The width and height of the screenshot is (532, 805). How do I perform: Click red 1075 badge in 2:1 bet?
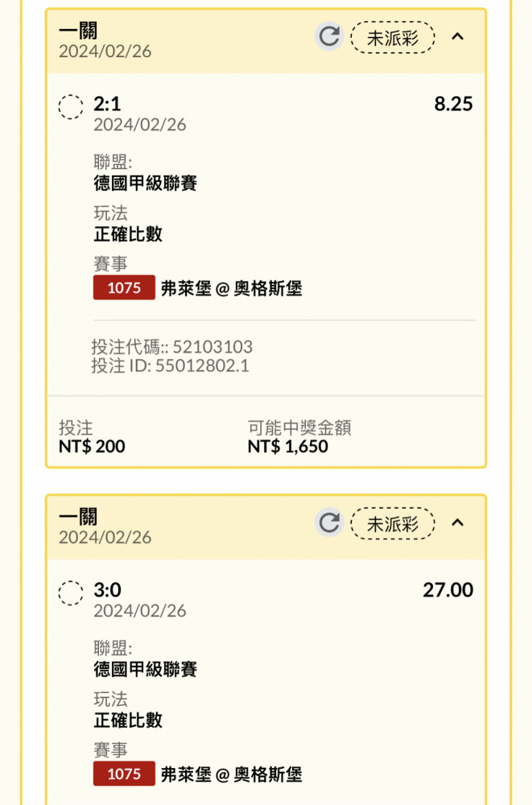(124, 288)
